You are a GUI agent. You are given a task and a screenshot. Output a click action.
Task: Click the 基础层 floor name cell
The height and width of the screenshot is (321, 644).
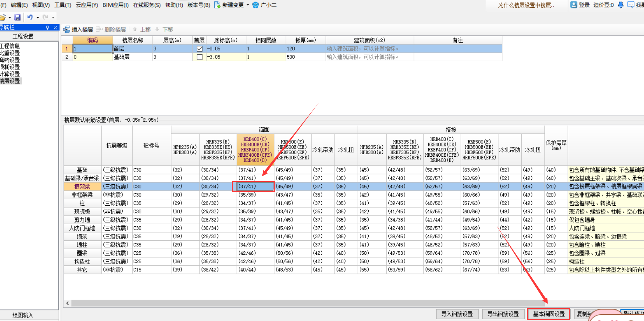(x=133, y=57)
